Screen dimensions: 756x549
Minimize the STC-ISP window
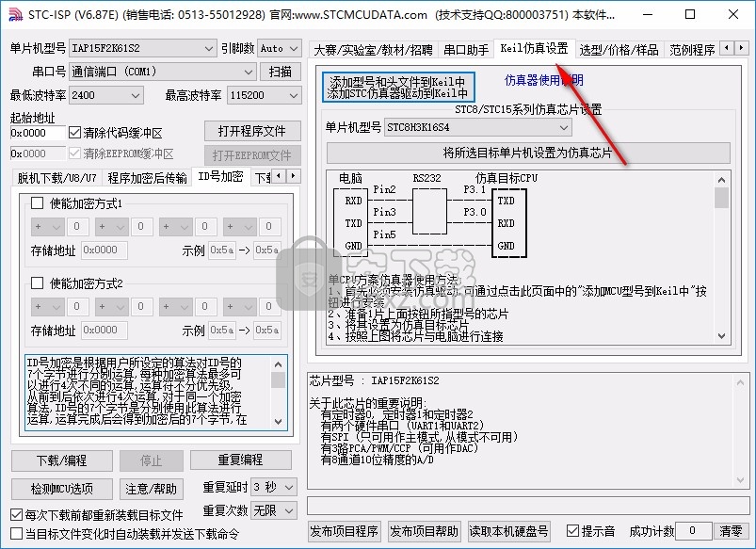(648, 14)
